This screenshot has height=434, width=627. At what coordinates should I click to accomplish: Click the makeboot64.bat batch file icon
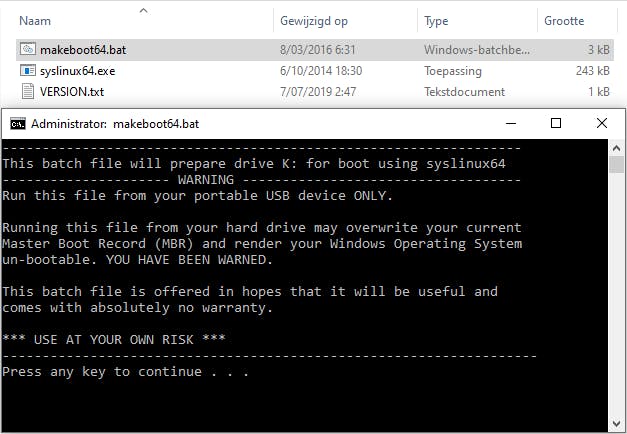point(28,50)
